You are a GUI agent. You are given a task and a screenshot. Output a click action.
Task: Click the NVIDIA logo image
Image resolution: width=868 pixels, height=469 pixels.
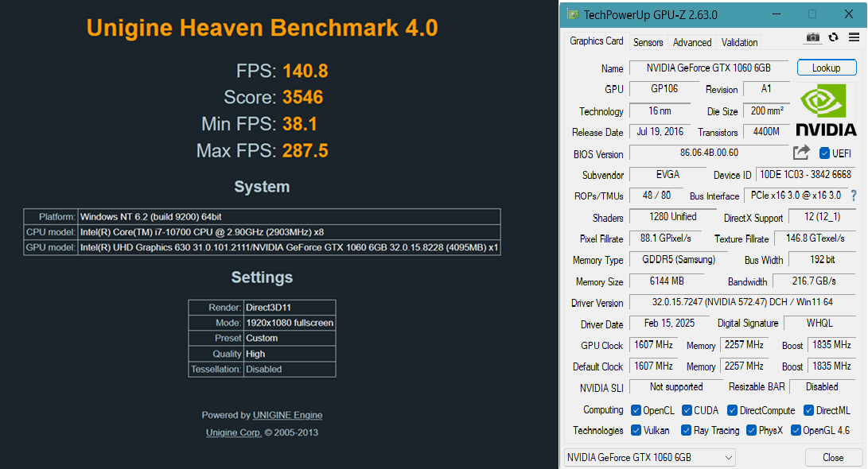coord(826,110)
